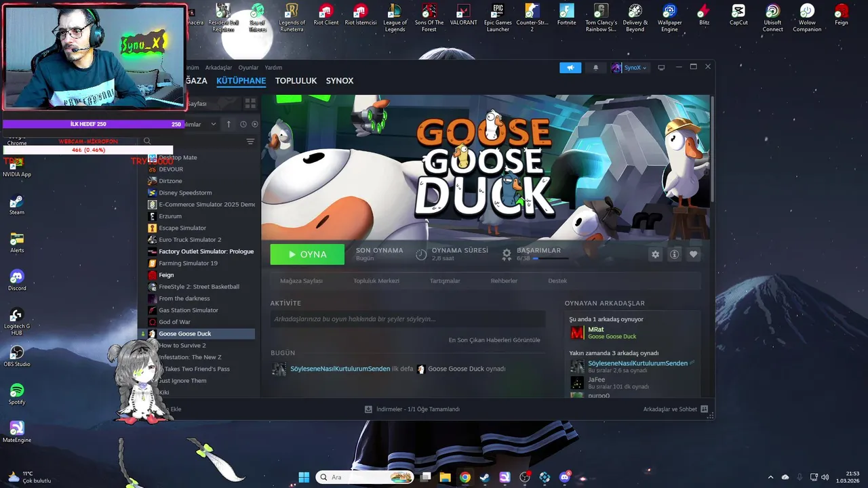Open Wallpaper Engine desktop icon
868x488 pixels.
pyautogui.click(x=669, y=18)
